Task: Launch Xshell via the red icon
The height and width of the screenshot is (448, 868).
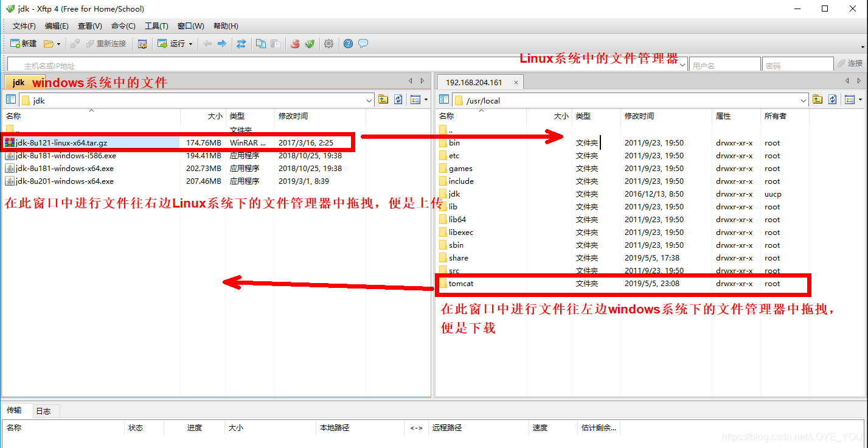Action: 295,44
